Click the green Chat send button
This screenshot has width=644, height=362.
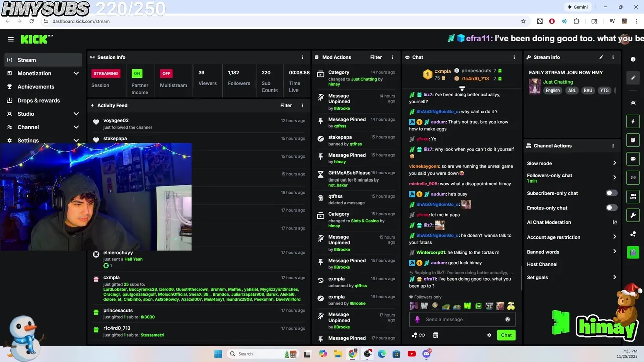(x=506, y=335)
